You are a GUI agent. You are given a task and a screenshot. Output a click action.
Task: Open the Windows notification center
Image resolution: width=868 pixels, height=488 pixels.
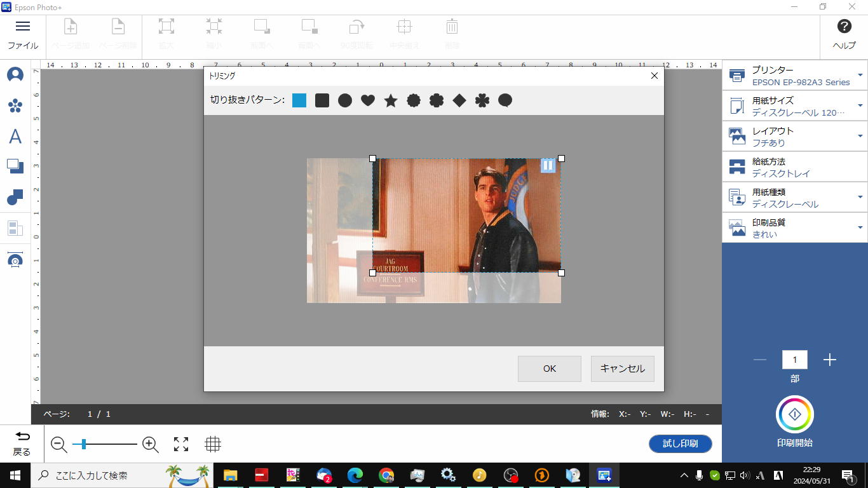(x=848, y=475)
